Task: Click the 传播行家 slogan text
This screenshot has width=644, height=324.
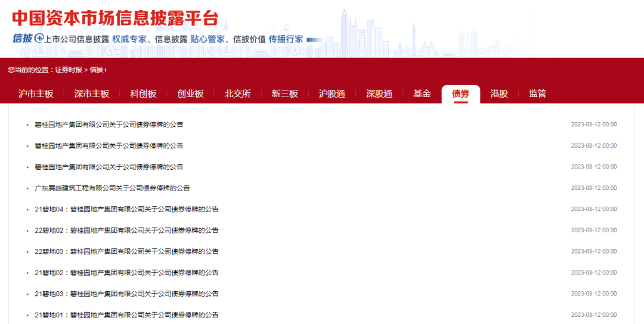Action: coord(286,39)
